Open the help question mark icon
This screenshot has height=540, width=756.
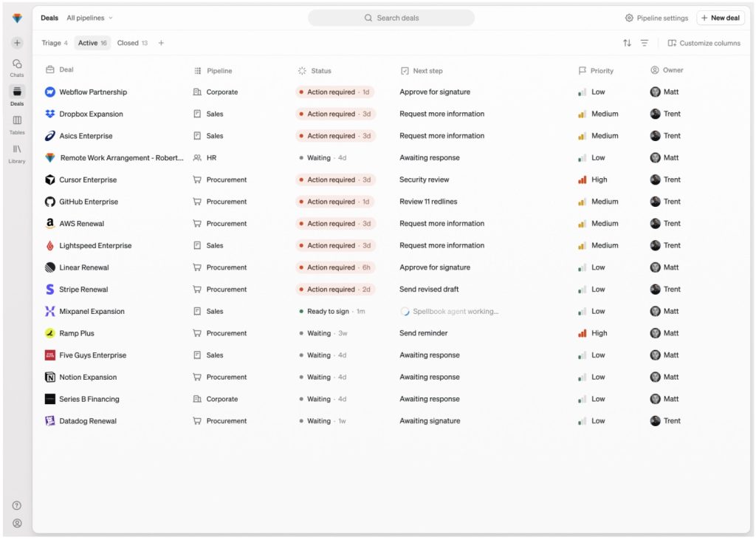click(x=17, y=505)
